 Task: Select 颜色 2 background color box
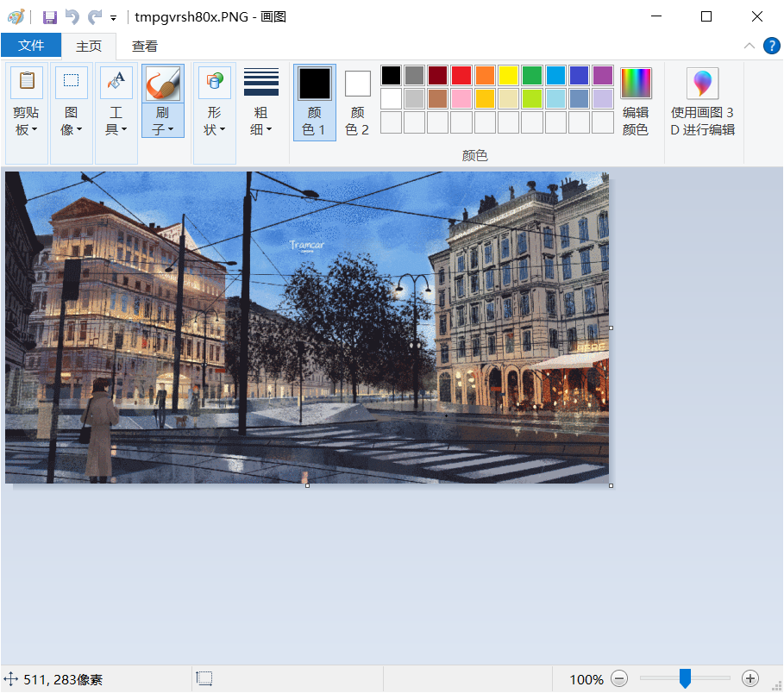[357, 102]
